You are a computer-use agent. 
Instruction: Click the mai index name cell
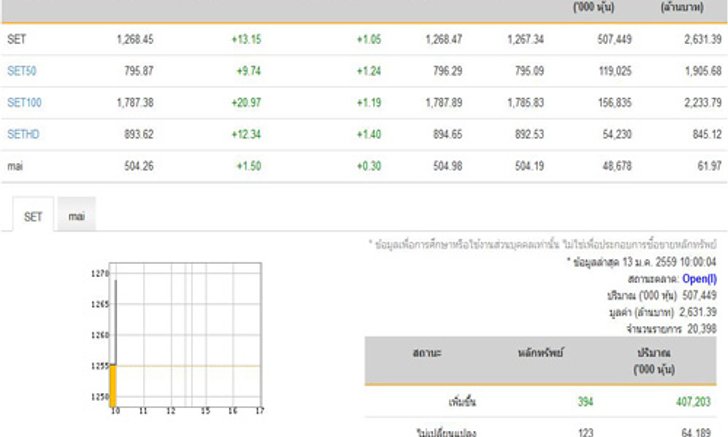[x=15, y=166]
